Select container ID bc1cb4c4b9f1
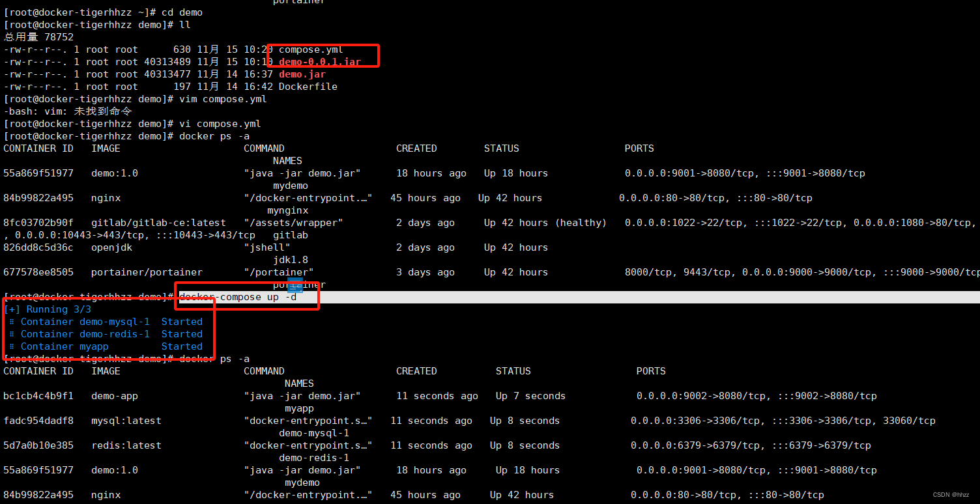980x504 pixels. click(38, 395)
